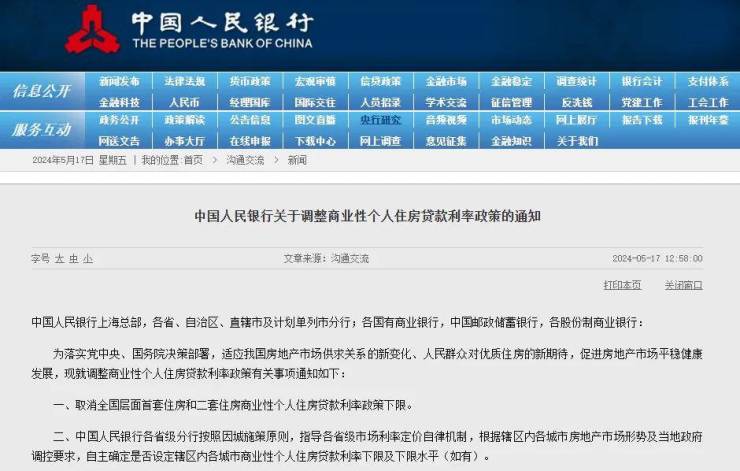Open the 支付体系 menu item
This screenshot has width=740, height=471.
point(708,82)
